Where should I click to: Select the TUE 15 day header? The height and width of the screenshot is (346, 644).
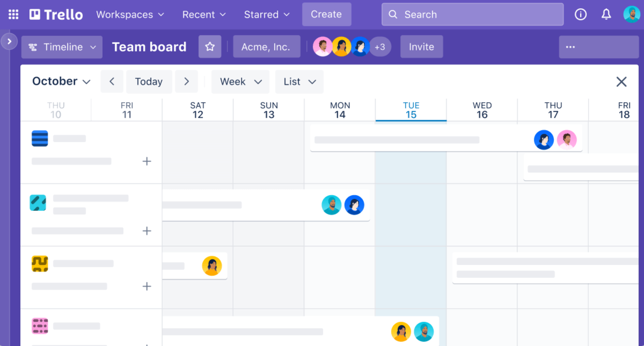(411, 110)
